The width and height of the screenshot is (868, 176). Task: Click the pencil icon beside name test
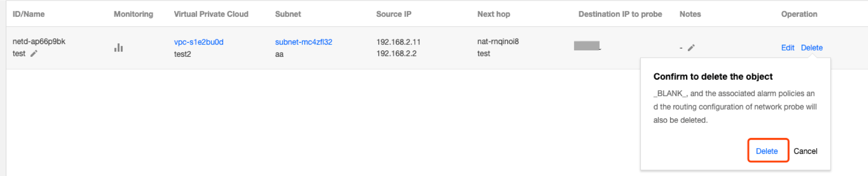34,53
